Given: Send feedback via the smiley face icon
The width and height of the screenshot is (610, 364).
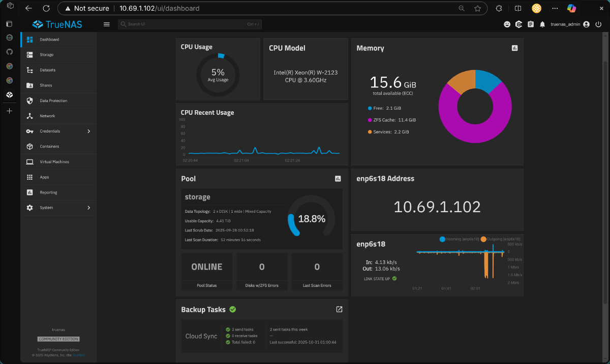Looking at the screenshot, I should pos(507,24).
